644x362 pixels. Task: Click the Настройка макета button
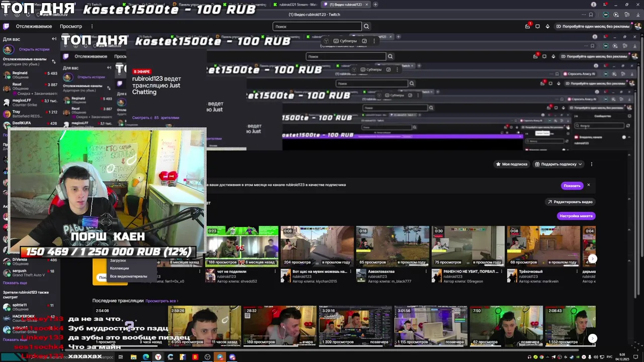(577, 216)
